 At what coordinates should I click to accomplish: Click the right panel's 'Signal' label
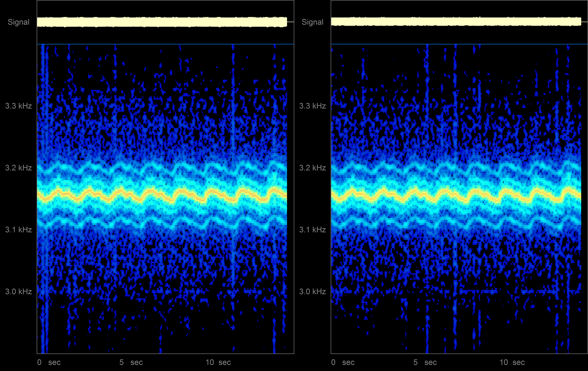(313, 22)
